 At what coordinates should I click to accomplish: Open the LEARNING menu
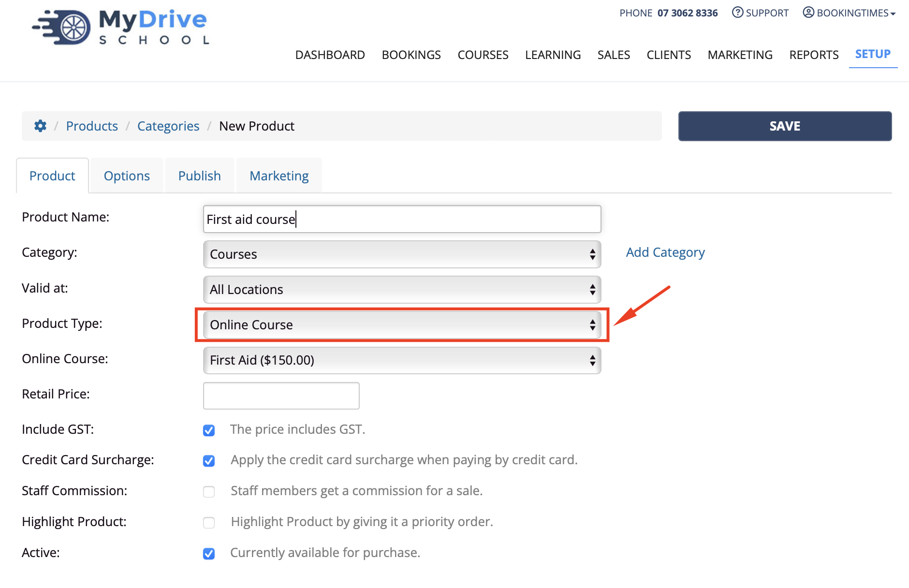553,55
